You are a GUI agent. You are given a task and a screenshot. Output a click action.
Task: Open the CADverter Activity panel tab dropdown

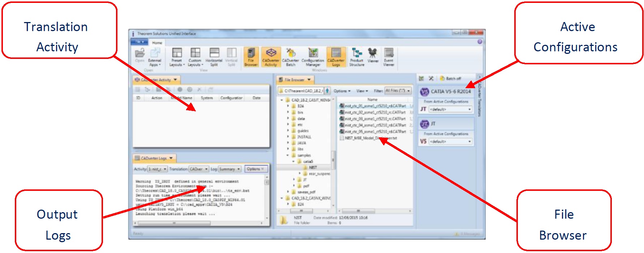click(175, 80)
